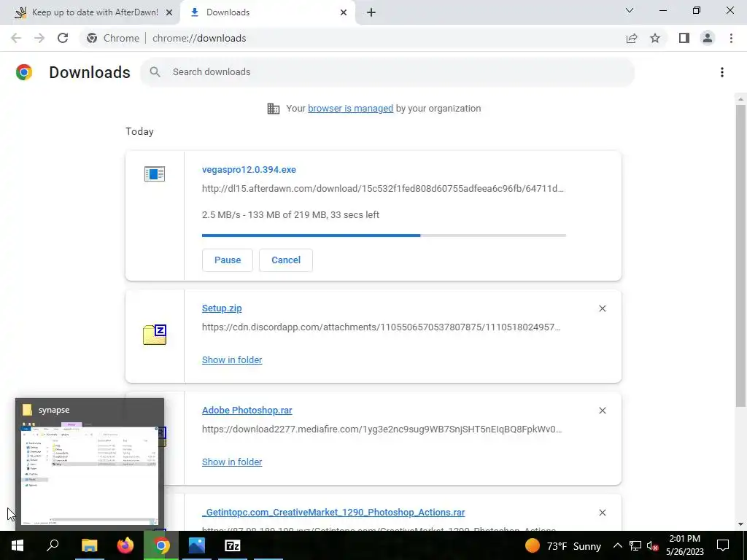The width and height of the screenshot is (747, 560).
Task: Show Setup.zip in folder
Action: tap(232, 360)
